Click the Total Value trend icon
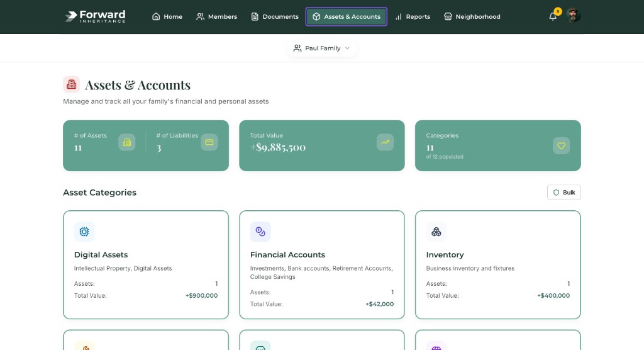 click(x=385, y=142)
